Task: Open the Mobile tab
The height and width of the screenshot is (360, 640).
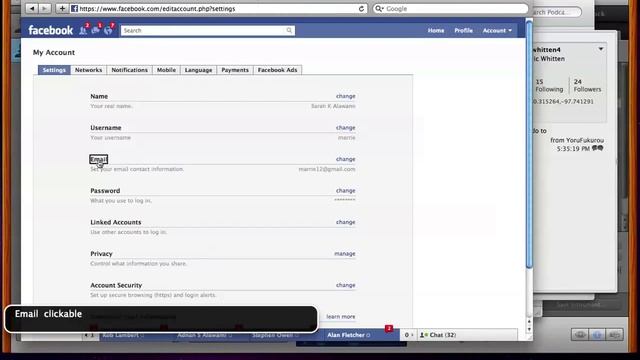Action: (x=167, y=70)
